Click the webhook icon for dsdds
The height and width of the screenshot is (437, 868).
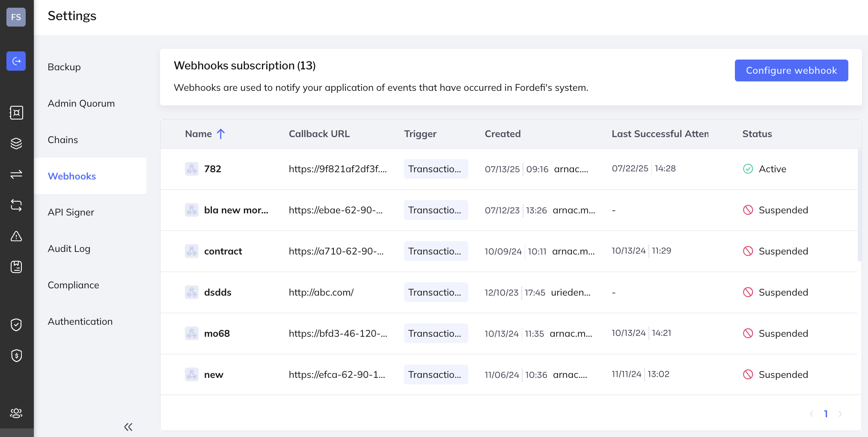tap(192, 292)
